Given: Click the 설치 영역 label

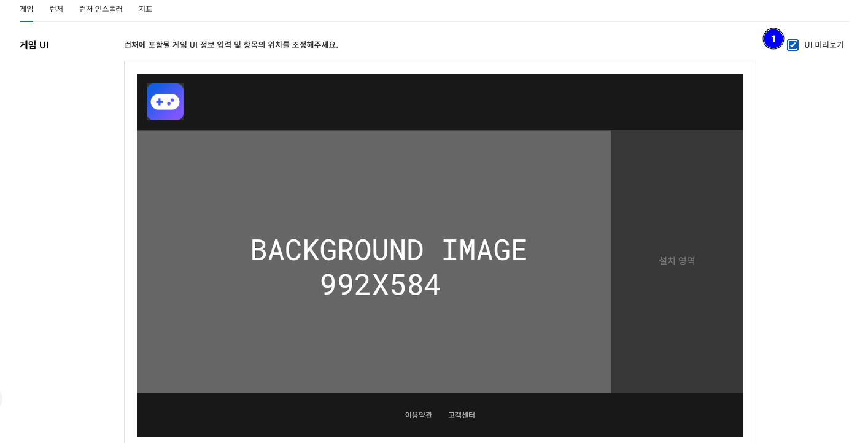Looking at the screenshot, I should click(676, 261).
